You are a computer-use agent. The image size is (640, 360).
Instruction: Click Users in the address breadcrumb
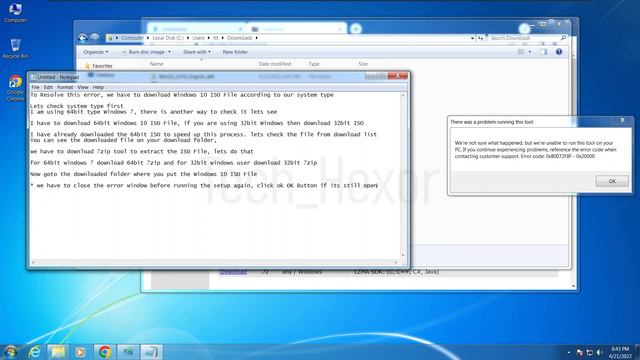pyautogui.click(x=198, y=38)
